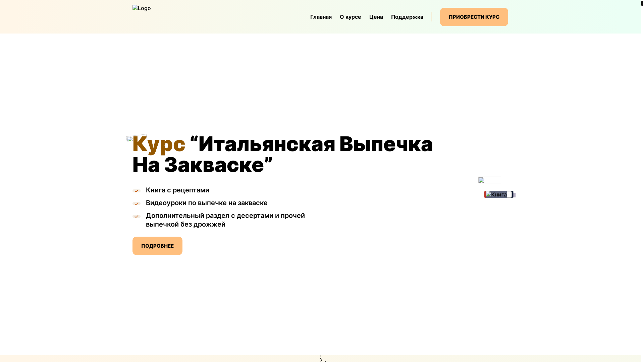Click the text Книга с рецептами
The image size is (644, 362).
(x=177, y=190)
